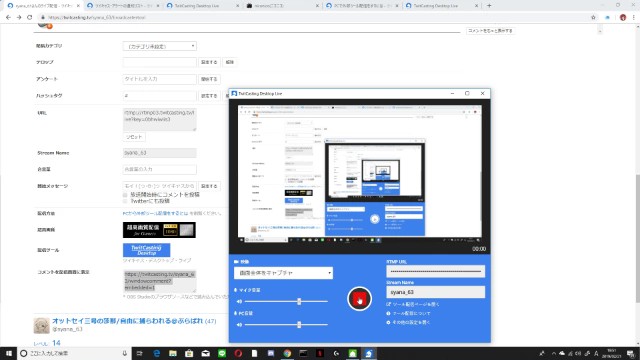Click the Stream Name field in the desktop app
Image resolution: width=640 pixels, height=360 pixels.
pos(436,292)
